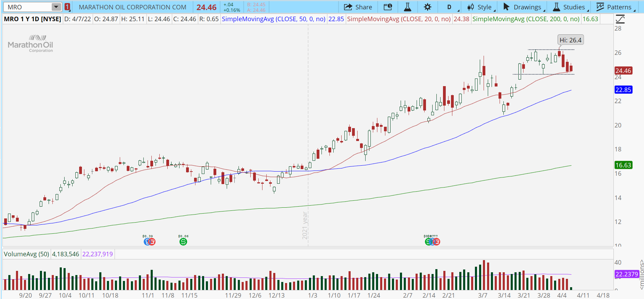Click the 200-period SimpleMovingAvg label
The width and height of the screenshot is (644, 299).
click(526, 19)
